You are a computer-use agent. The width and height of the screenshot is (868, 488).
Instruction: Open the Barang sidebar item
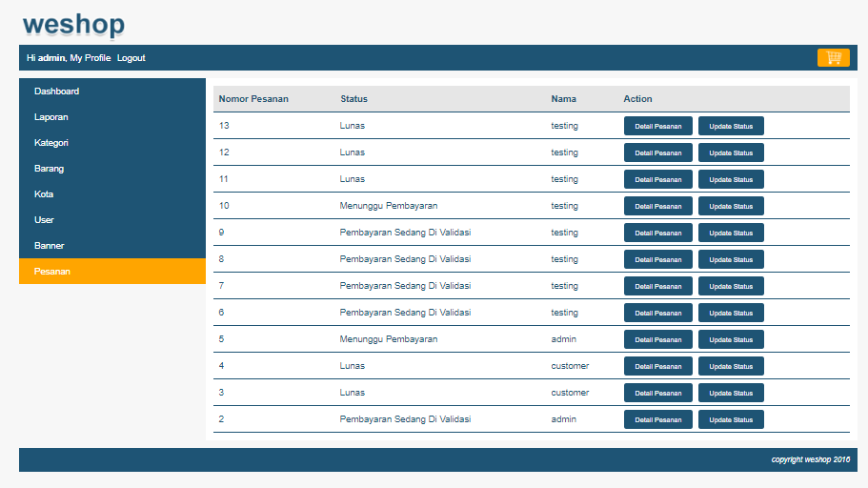pyautogui.click(x=112, y=169)
